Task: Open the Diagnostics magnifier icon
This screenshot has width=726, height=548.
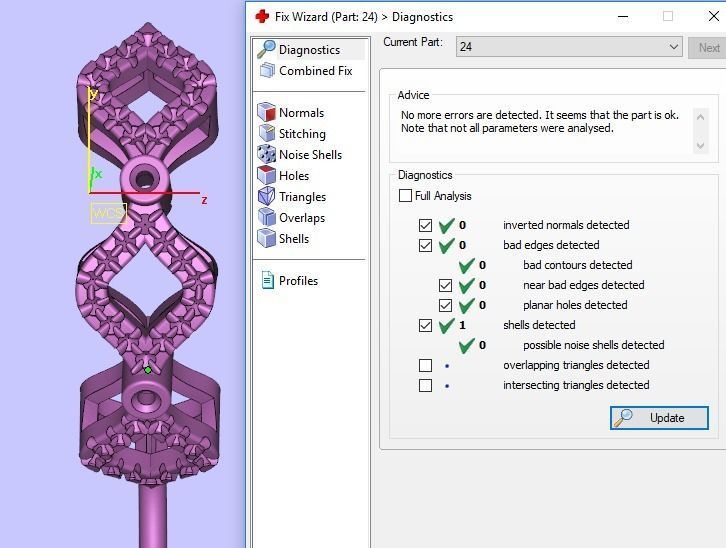Action: pyautogui.click(x=266, y=50)
